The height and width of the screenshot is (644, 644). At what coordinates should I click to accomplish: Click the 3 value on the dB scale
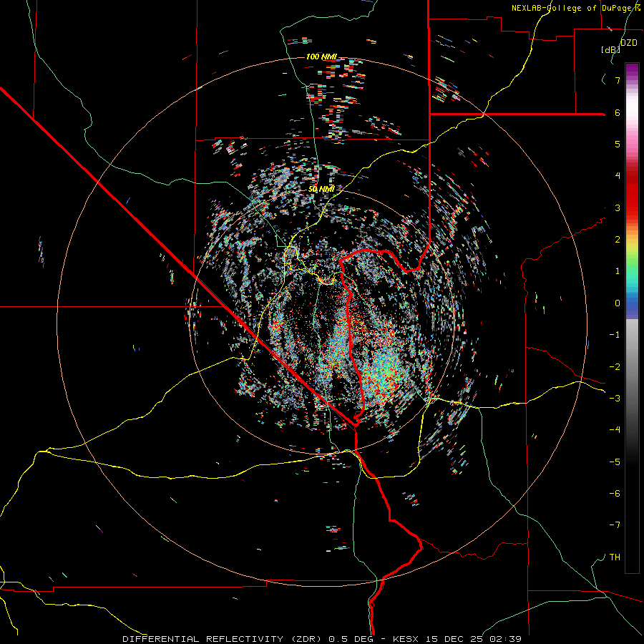[x=618, y=208]
